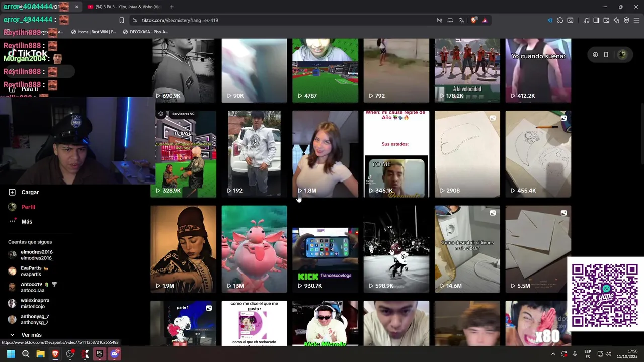The width and height of the screenshot is (644, 362).
Task: Open Perfil in TikTok sidebar
Action: [22, 207]
